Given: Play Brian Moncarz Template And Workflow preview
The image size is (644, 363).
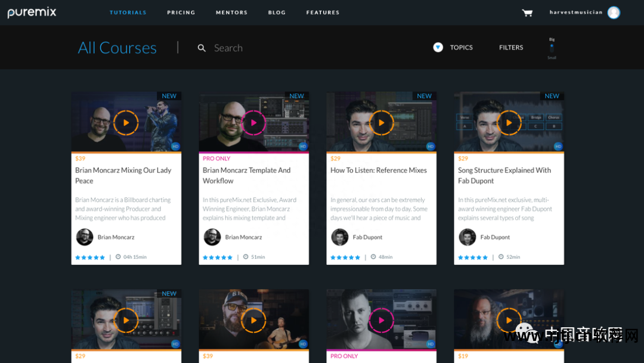Looking at the screenshot, I should (253, 123).
